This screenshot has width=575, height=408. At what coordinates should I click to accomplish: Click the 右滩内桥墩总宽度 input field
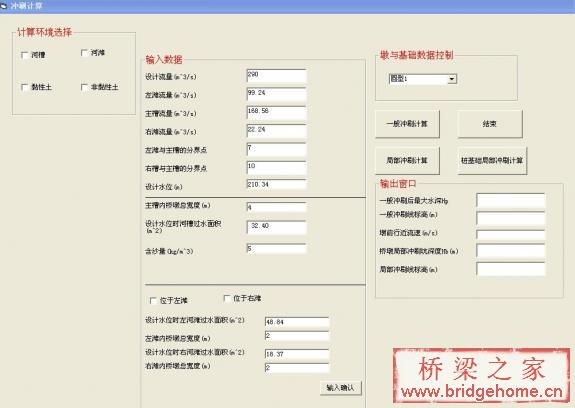[297, 368]
